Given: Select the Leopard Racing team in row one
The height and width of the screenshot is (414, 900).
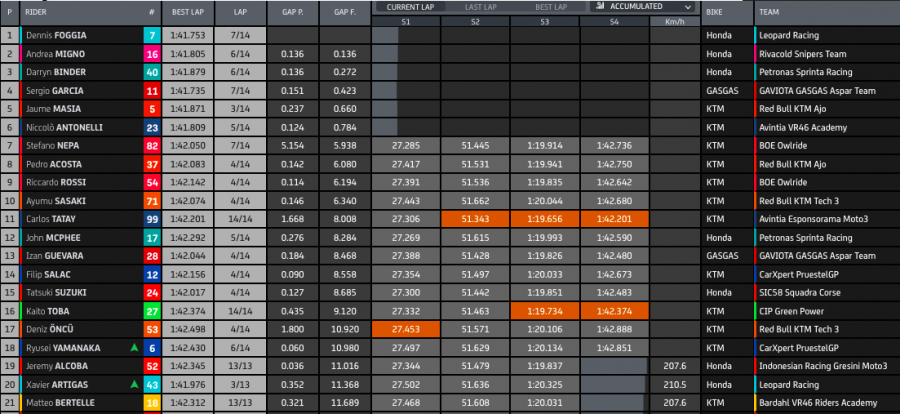Looking at the screenshot, I should (790, 35).
